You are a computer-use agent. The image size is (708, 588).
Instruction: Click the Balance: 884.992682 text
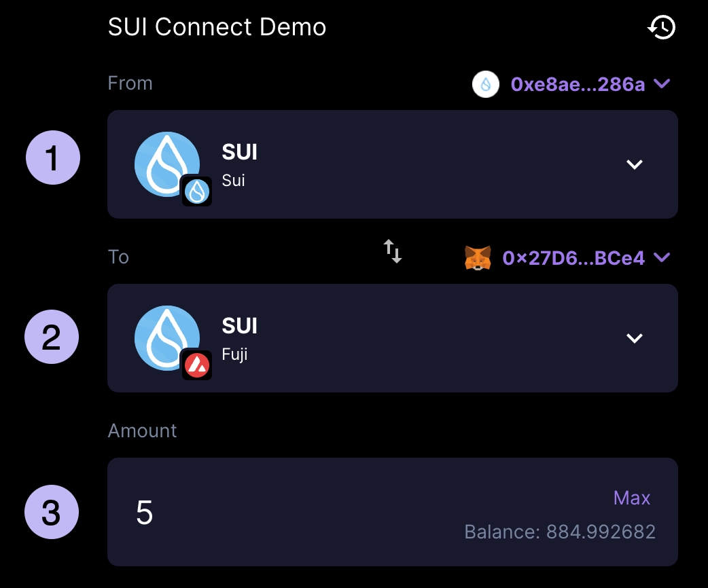tap(560, 532)
